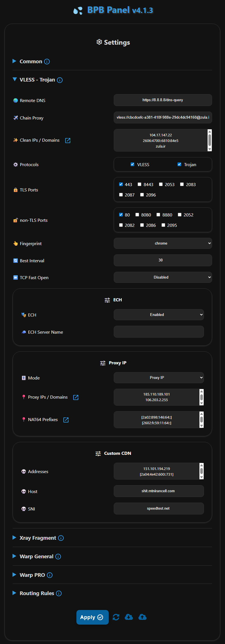The width and height of the screenshot is (225, 644).
Task: Click the sliders icon beside the ECH heading
Action: coord(107,300)
